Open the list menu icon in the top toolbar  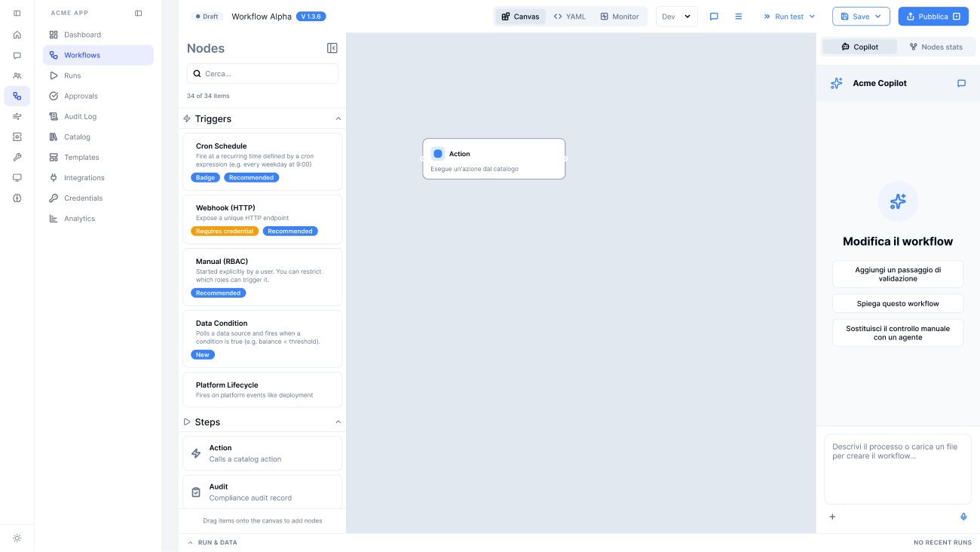coord(739,17)
